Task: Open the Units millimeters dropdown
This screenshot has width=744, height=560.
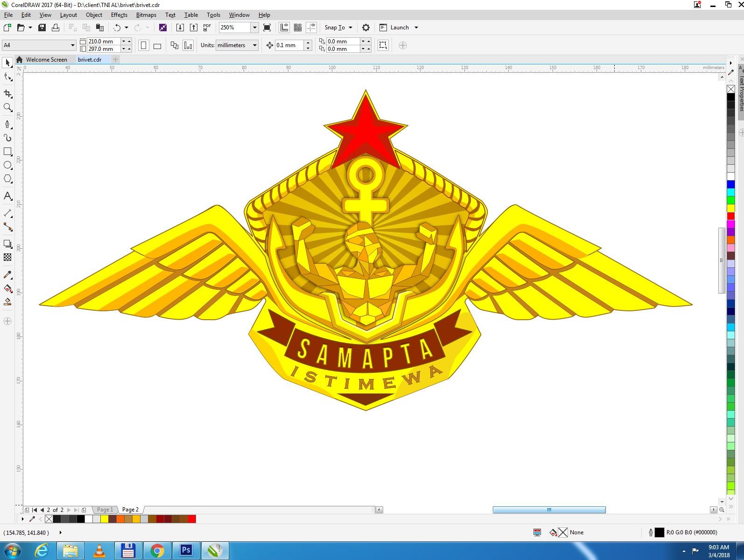Action: (255, 45)
